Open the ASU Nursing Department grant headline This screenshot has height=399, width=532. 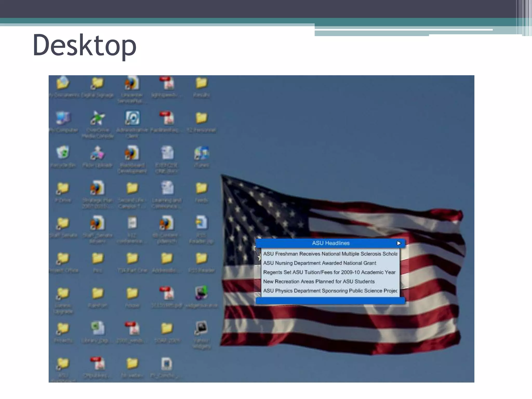[320, 263]
